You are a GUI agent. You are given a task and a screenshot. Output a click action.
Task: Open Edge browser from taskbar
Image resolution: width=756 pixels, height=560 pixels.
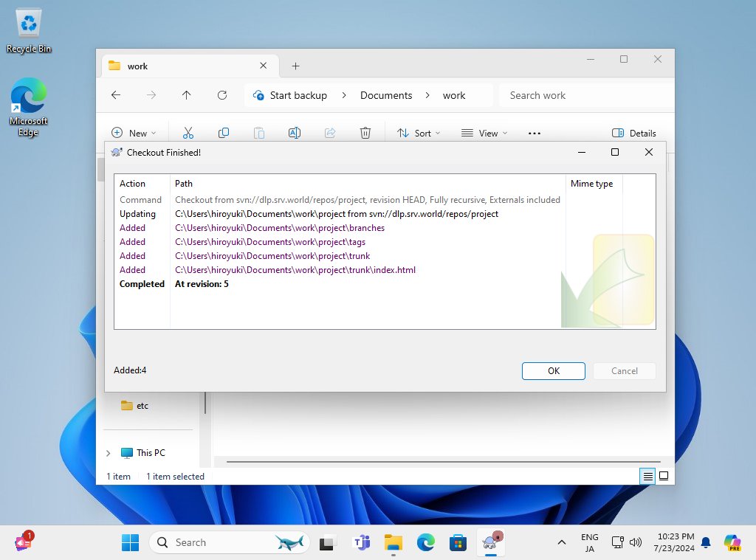click(x=426, y=542)
